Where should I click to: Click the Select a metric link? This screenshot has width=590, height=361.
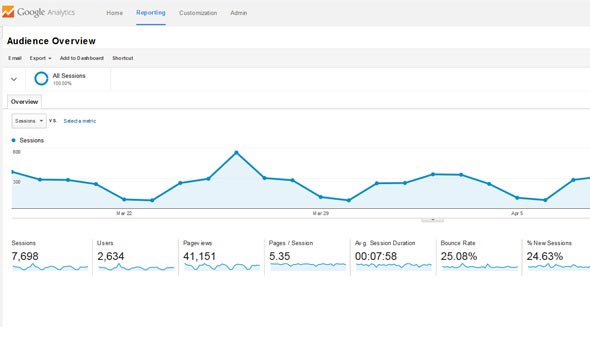tap(80, 121)
